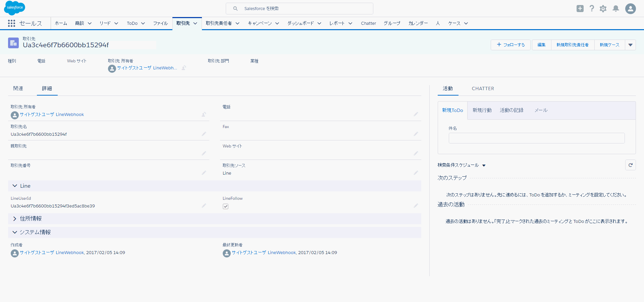This screenshot has height=302, width=644.
Task: Switch to the 関連 tab
Action: [x=18, y=88]
